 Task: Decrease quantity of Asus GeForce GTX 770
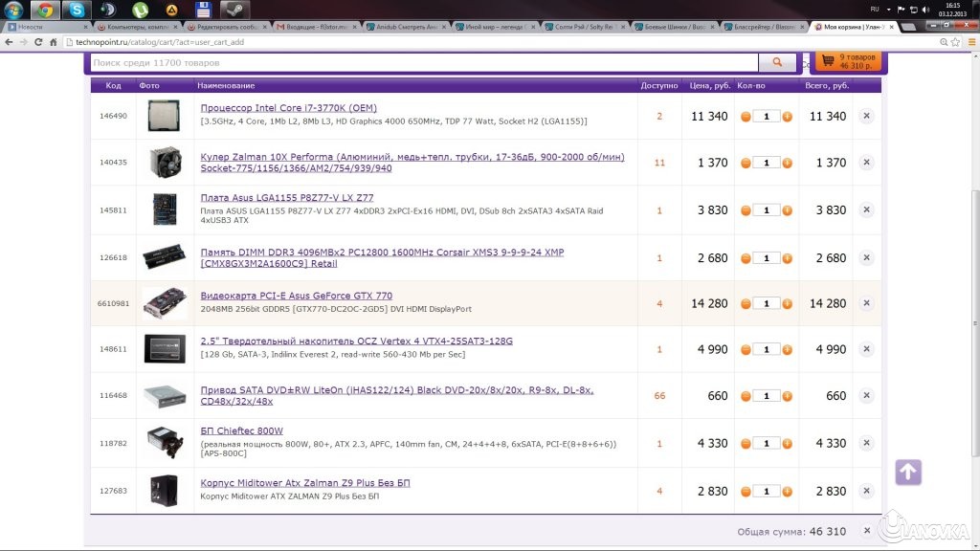point(746,303)
